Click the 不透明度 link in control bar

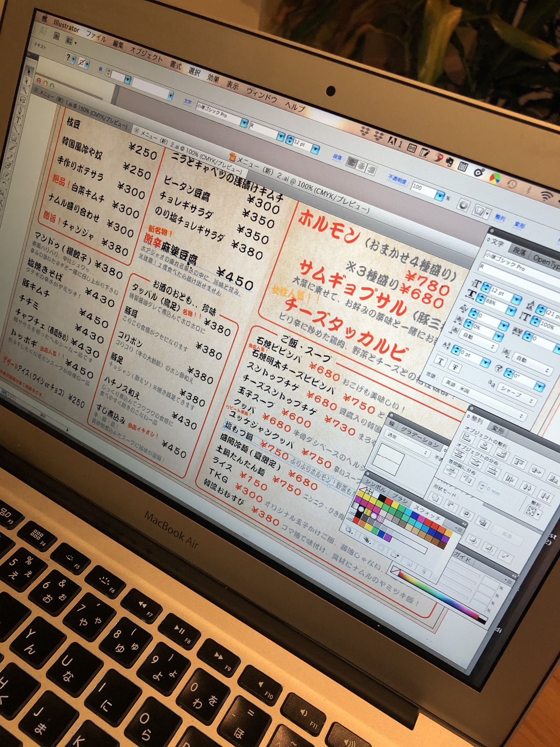[397, 180]
